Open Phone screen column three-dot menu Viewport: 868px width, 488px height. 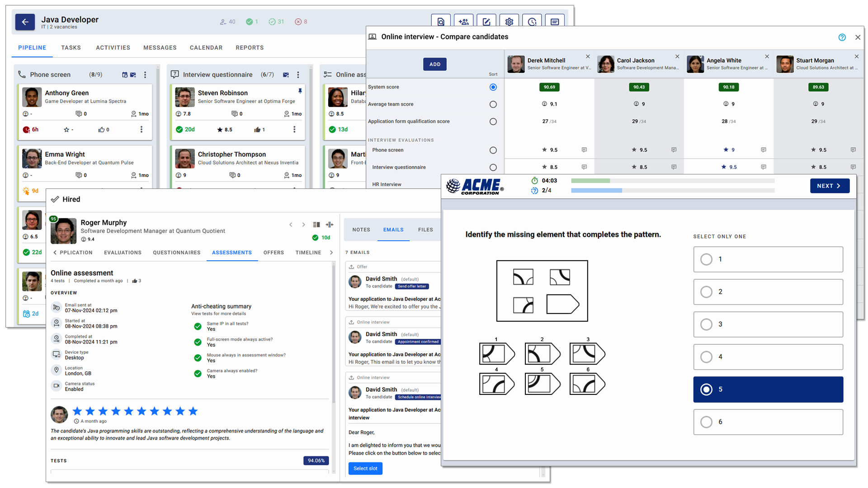[145, 75]
